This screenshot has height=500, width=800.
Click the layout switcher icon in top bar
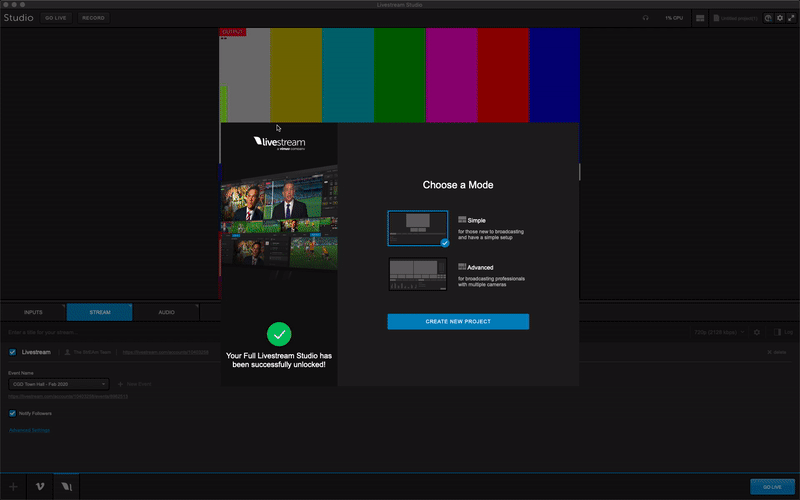tap(700, 18)
